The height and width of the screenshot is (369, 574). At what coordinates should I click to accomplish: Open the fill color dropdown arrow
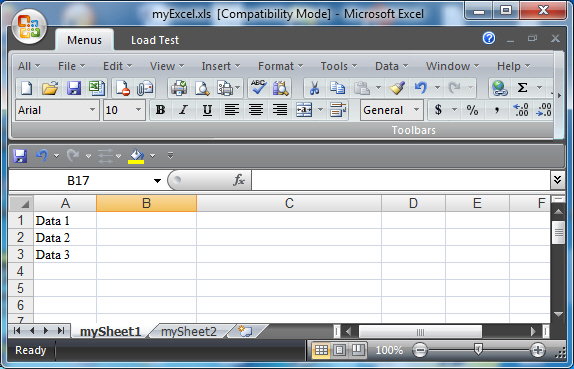pos(153,156)
